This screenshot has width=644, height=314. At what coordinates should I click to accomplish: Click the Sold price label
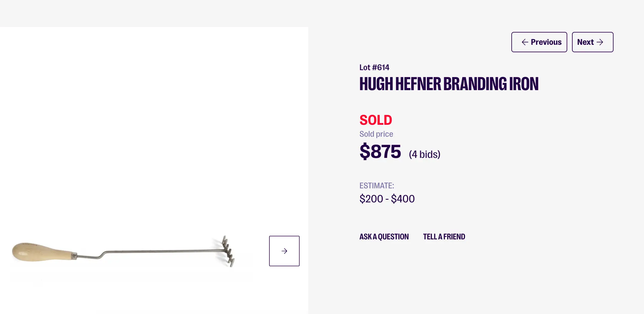point(376,134)
